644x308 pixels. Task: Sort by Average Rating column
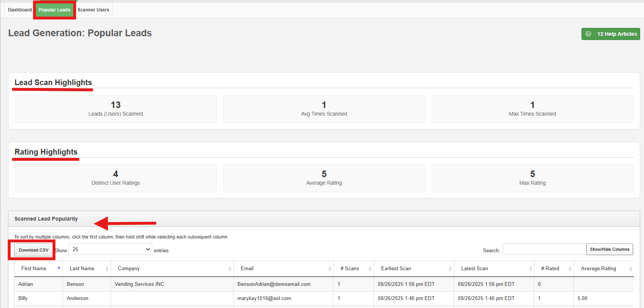598,269
